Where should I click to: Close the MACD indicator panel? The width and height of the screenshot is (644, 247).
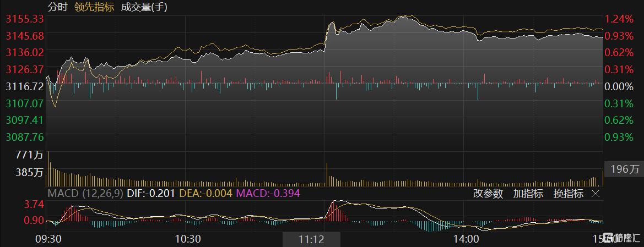(x=596, y=193)
